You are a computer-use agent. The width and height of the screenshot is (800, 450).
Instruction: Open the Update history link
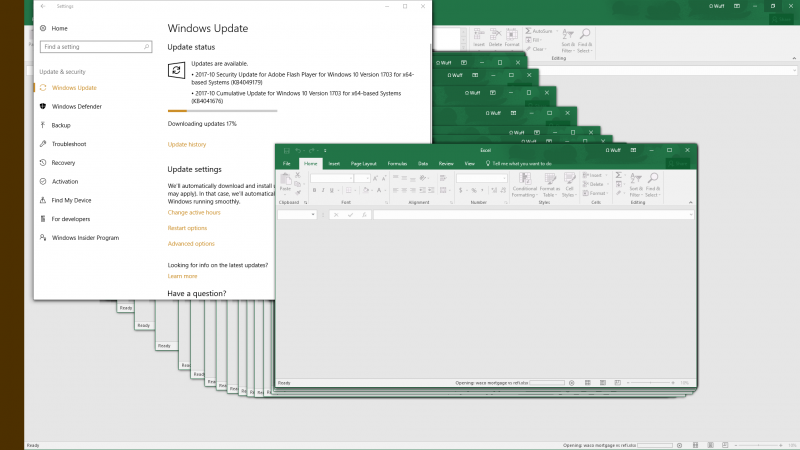pos(187,145)
